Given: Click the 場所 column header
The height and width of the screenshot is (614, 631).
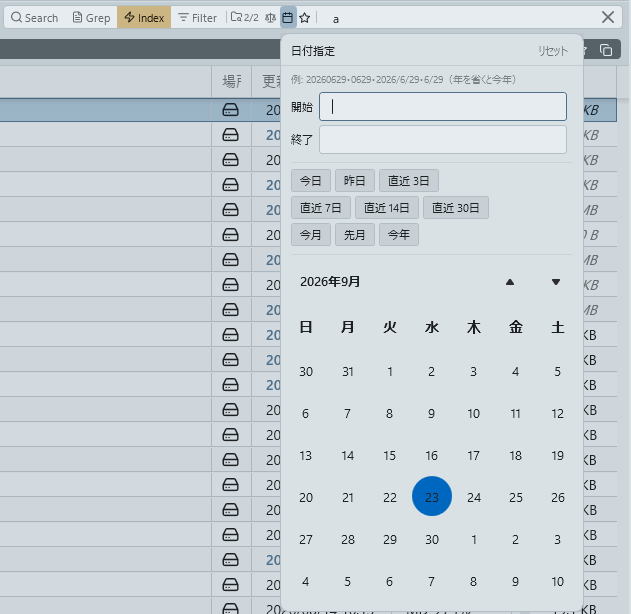Looking at the screenshot, I should click(231, 82).
